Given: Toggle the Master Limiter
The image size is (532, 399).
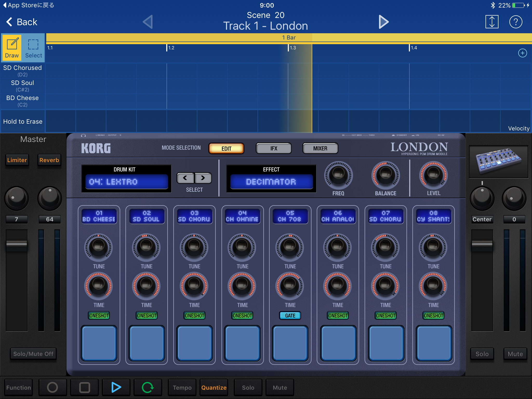Looking at the screenshot, I should [17, 160].
